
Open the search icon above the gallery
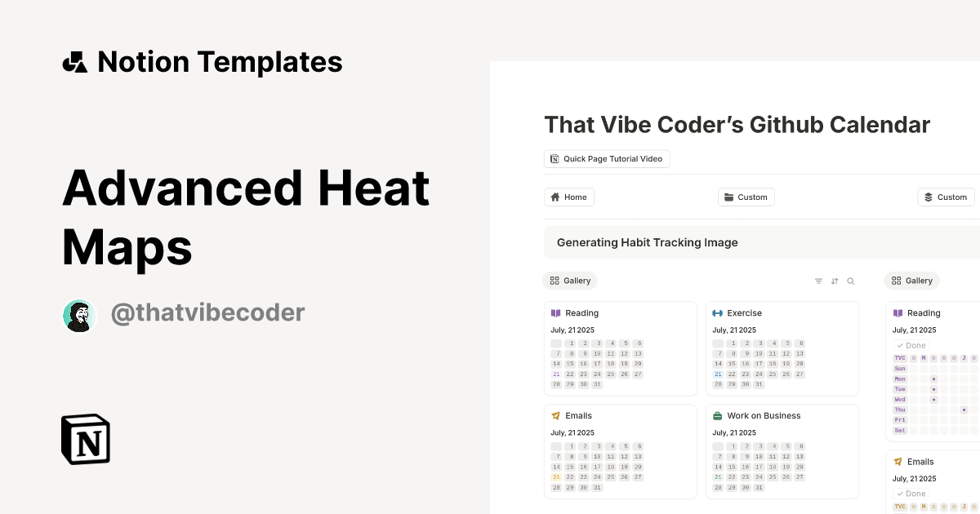pos(851,281)
